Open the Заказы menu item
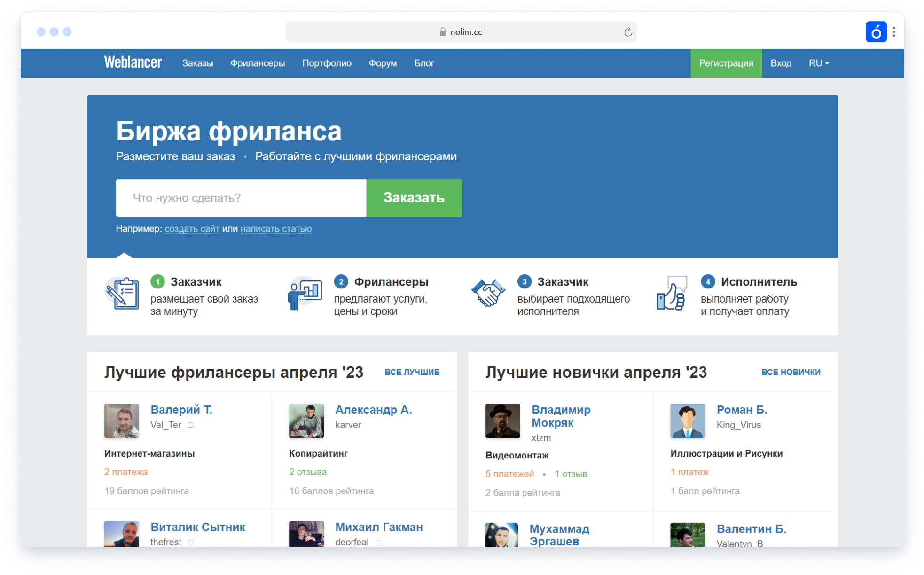This screenshot has height=575, width=924. coord(197,63)
